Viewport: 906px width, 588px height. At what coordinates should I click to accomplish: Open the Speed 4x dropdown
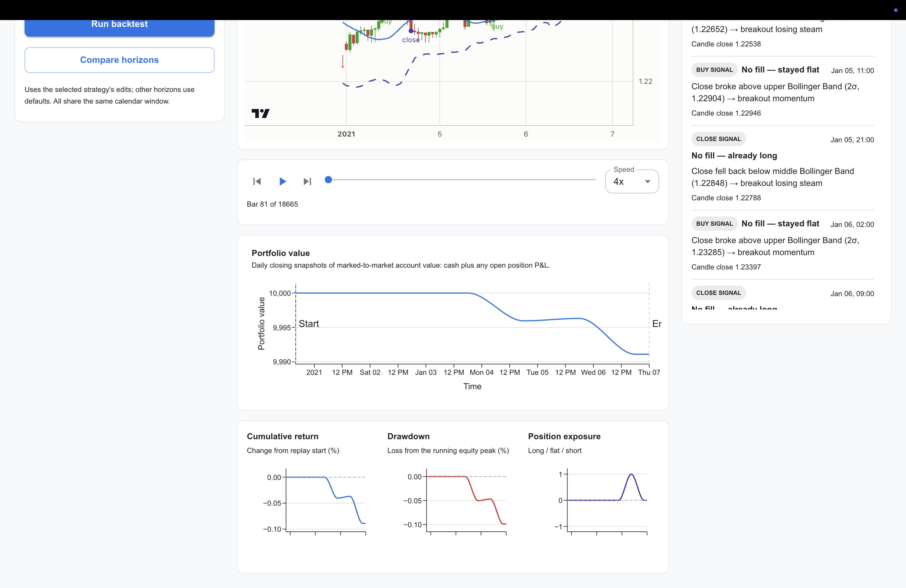pos(632,181)
